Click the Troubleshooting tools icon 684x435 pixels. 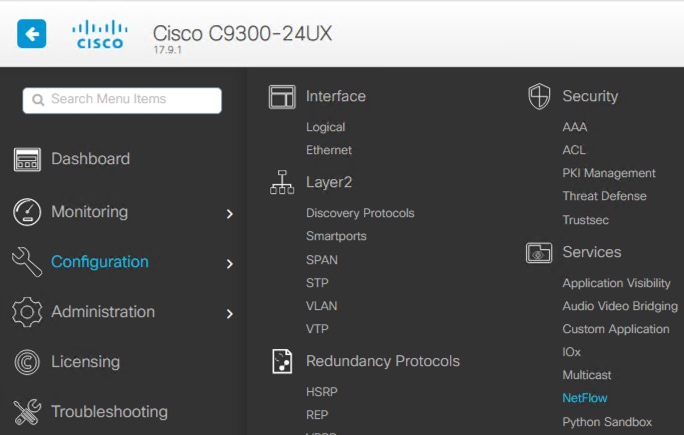click(27, 412)
